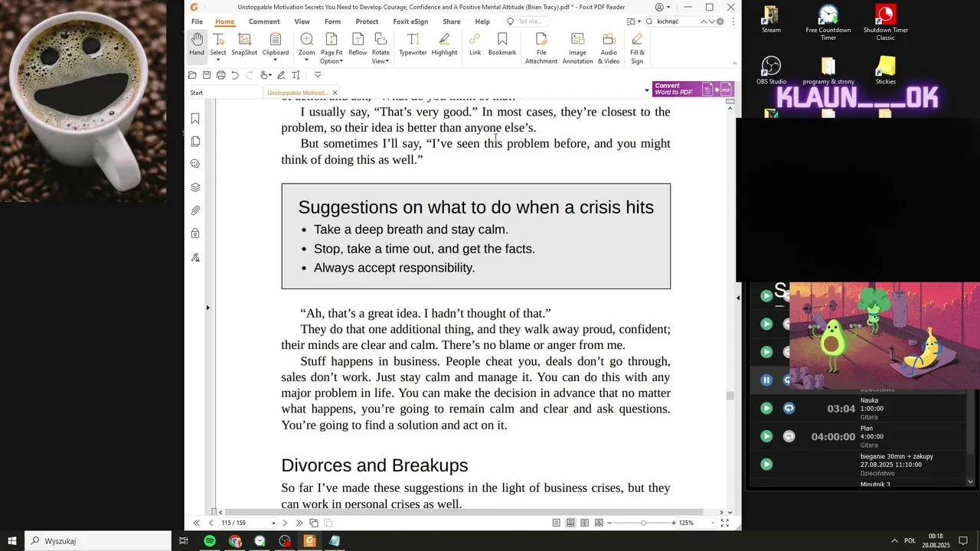Screen dimensions: 980x551
Task: Switch to continuous page view
Action: click(570, 523)
